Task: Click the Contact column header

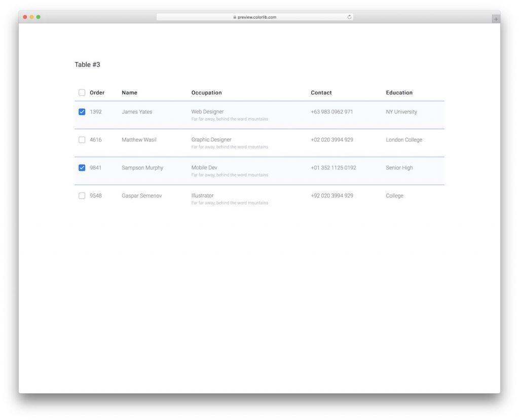Action: [321, 92]
